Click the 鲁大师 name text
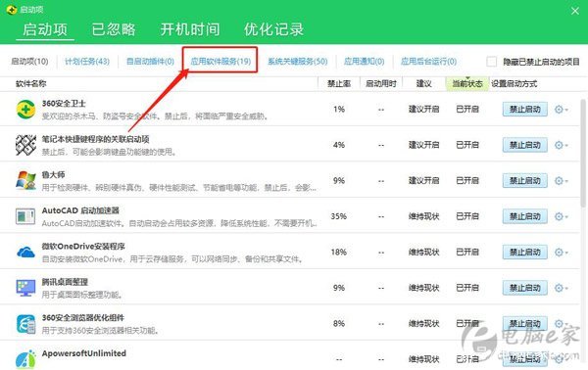Image resolution: width=588 pixels, height=370 pixels. point(53,175)
